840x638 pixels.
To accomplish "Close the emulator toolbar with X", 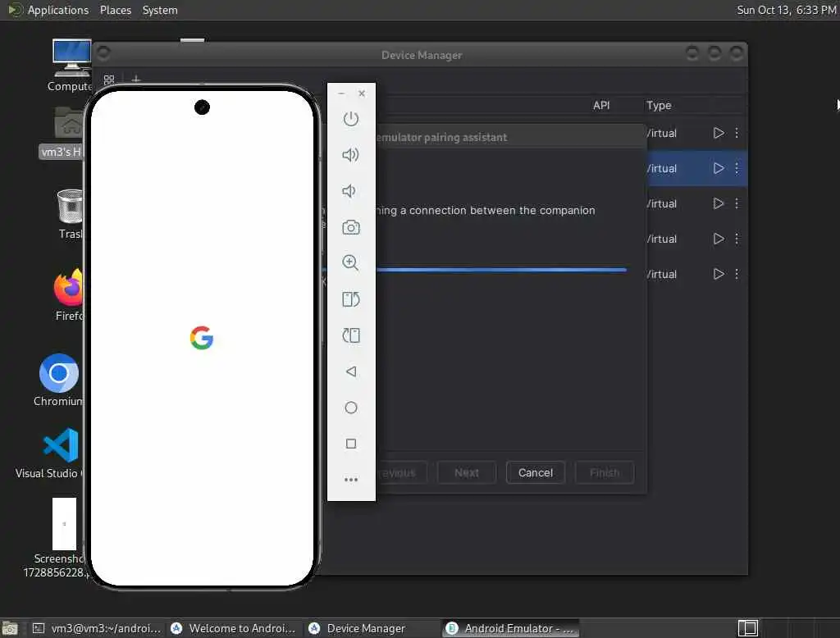I will 362,93.
